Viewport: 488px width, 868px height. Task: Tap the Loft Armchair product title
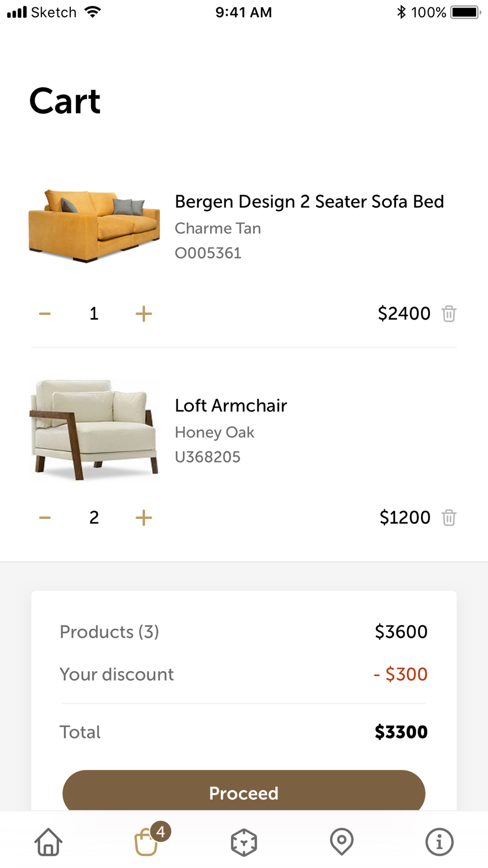point(231,406)
